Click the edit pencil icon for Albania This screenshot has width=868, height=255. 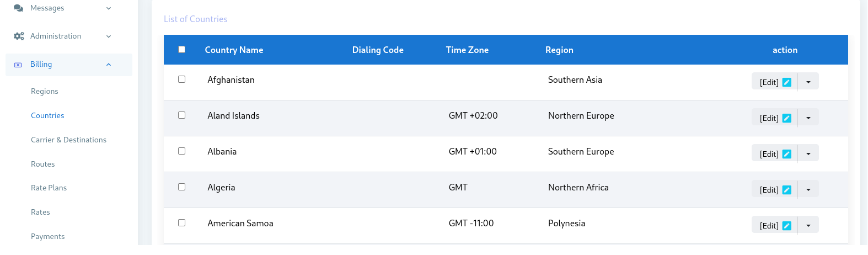pos(787,154)
